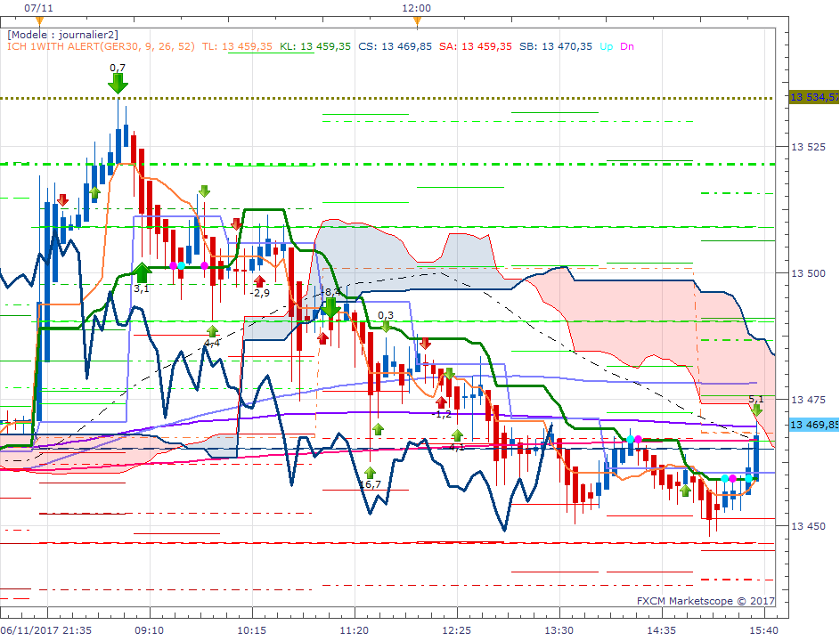
Task: Click the green up arrow labeled 4,4
Action: point(213,331)
